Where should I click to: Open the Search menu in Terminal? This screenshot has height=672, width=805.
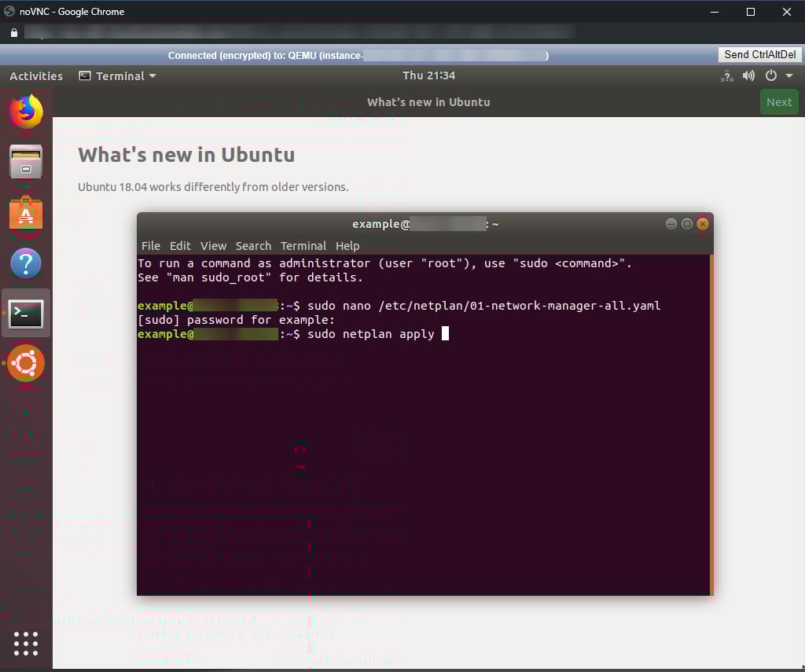253,246
